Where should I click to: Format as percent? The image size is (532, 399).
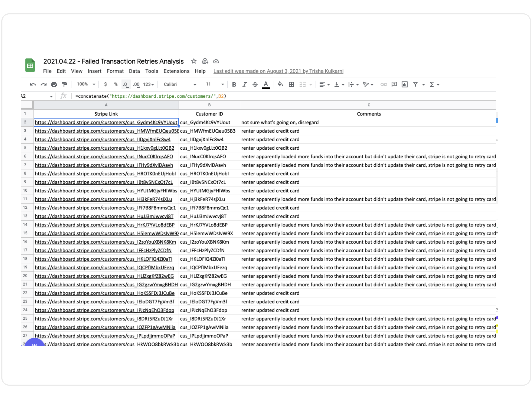click(x=116, y=84)
